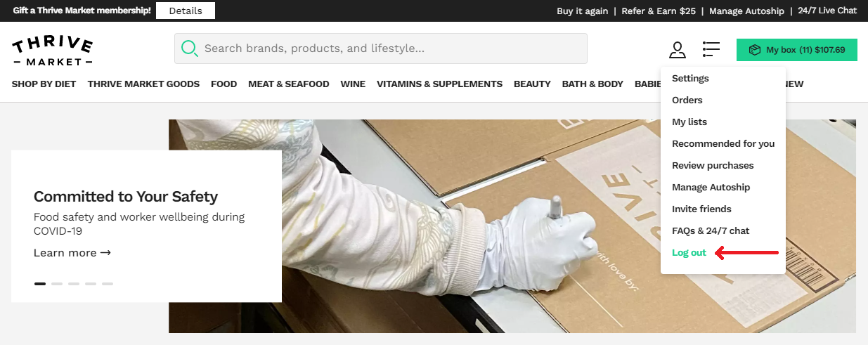Select Manage Autoship in dropdown menu
The height and width of the screenshot is (345, 868).
pos(711,188)
